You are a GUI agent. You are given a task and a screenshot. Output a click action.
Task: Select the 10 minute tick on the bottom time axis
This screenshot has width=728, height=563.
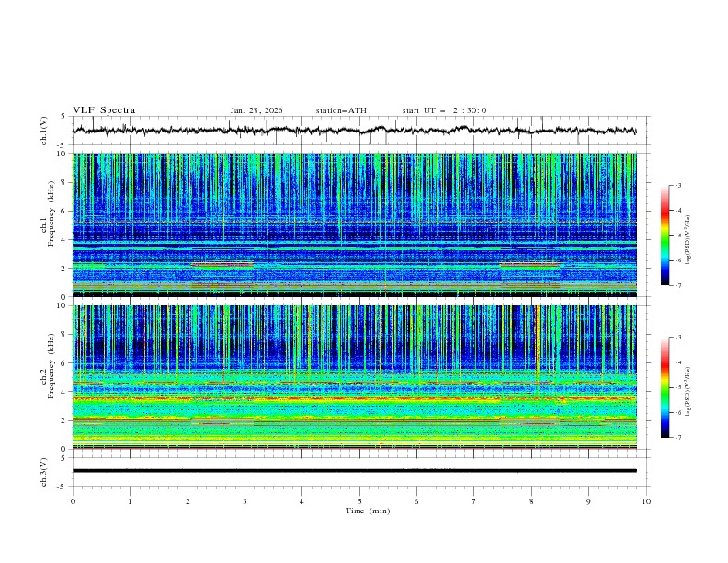pos(646,500)
